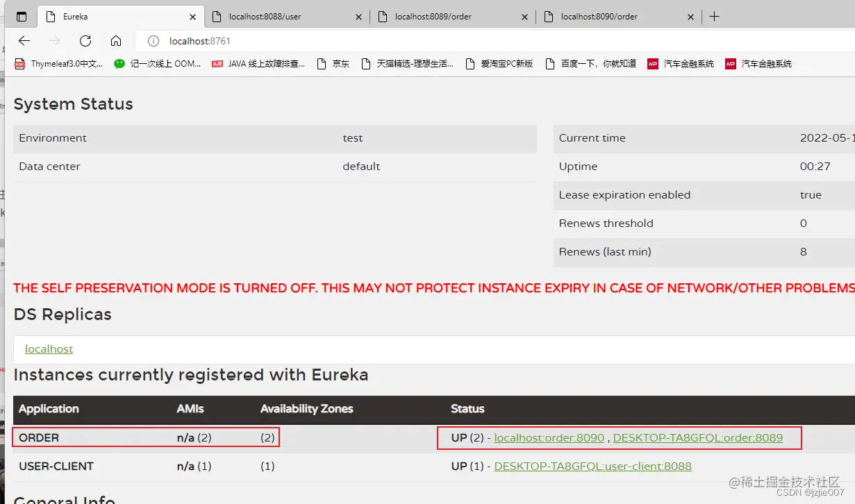855x504 pixels.
Task: Close the localhost:8090/order tab
Action: click(690, 17)
